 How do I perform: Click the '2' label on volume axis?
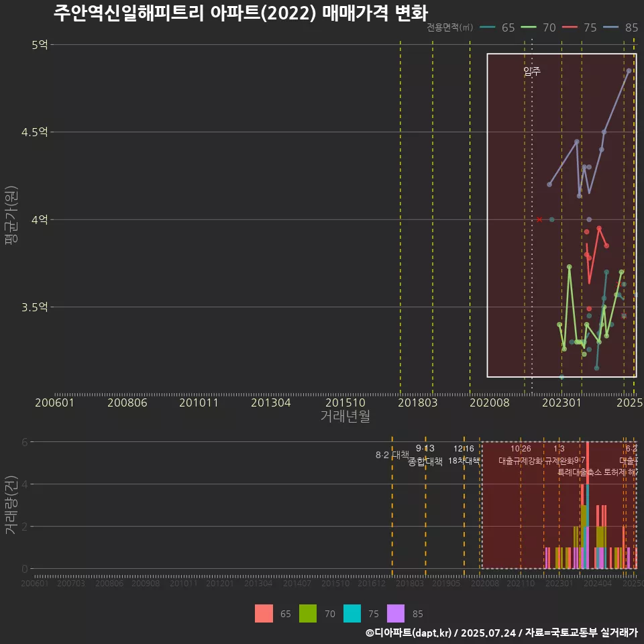click(x=25, y=527)
